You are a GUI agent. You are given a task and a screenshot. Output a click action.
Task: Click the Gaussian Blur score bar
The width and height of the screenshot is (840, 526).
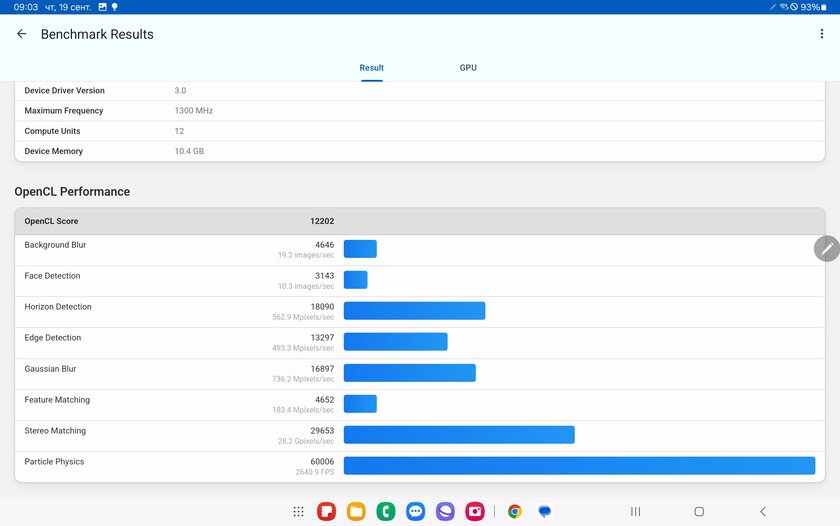(409, 373)
